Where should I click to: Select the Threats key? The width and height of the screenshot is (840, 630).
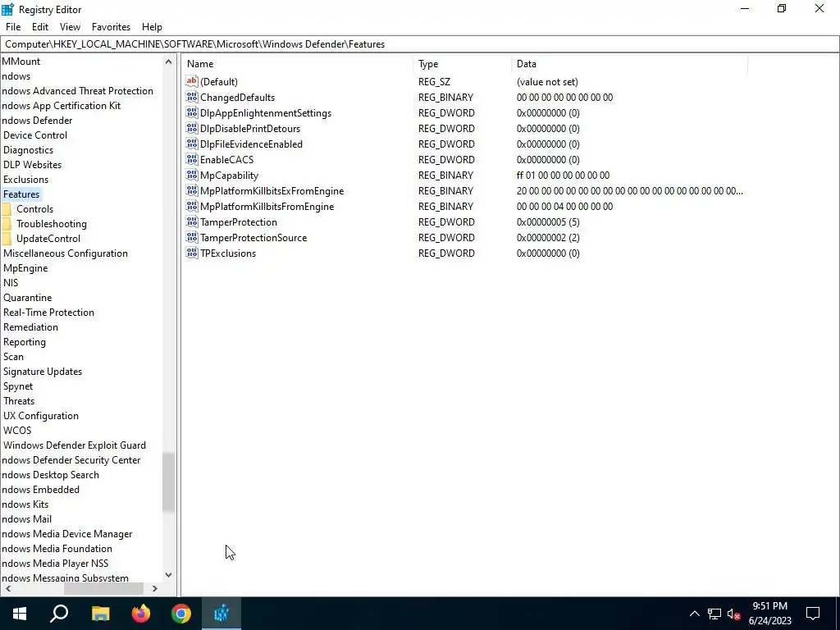[x=19, y=400]
